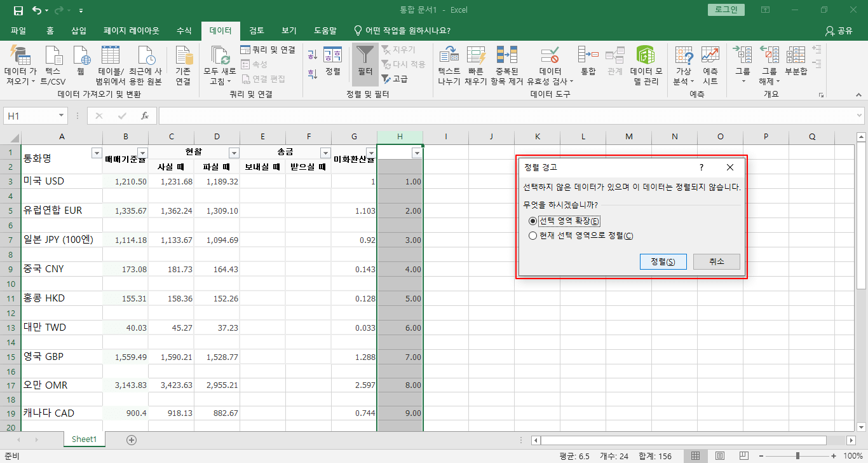The width and height of the screenshot is (868, 463).
Task: Manage the data model (데이터 모델 관리)
Action: point(646,66)
